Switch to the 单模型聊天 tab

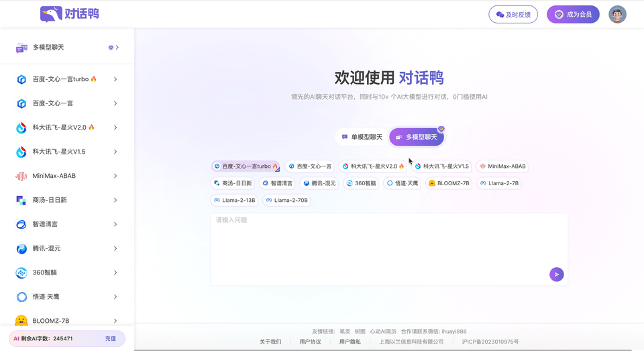(x=362, y=137)
